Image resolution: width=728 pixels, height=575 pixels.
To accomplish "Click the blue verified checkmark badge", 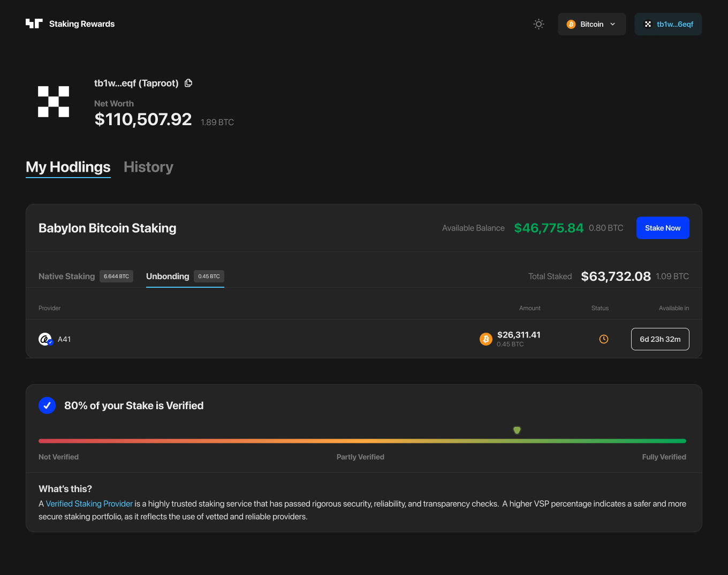I will coord(47,405).
